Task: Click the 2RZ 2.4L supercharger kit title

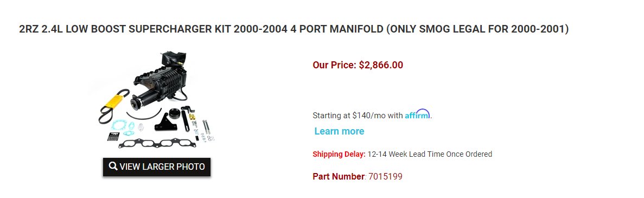Action: coord(294,29)
